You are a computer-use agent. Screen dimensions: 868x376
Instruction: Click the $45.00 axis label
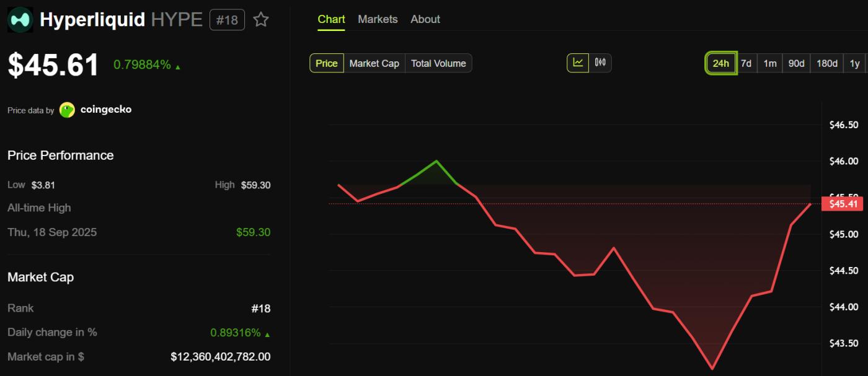(844, 234)
